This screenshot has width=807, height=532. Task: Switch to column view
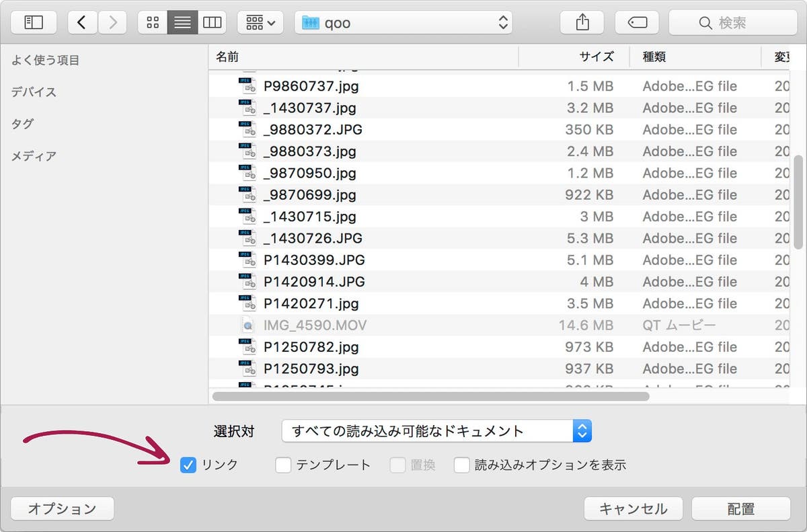point(212,22)
